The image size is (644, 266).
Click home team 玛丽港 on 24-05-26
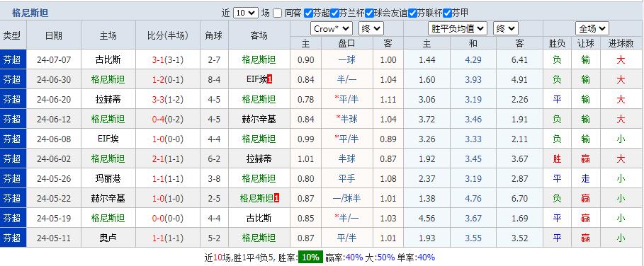tap(108, 178)
